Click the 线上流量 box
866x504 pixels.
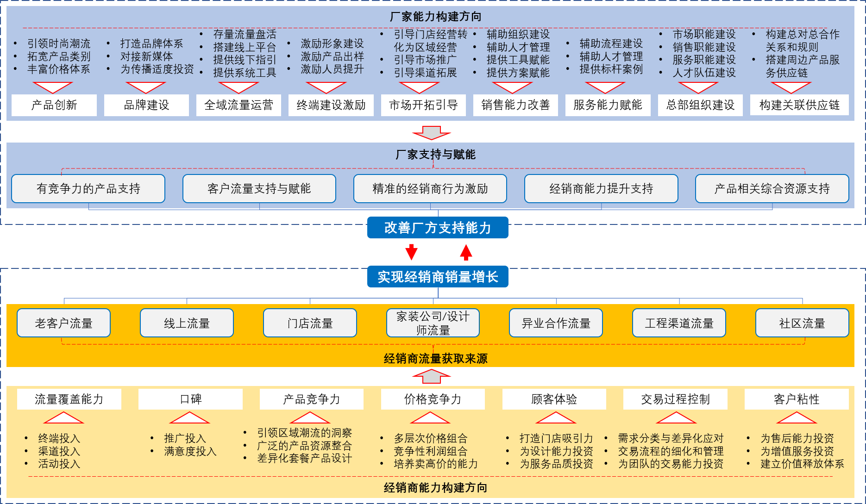187,323
